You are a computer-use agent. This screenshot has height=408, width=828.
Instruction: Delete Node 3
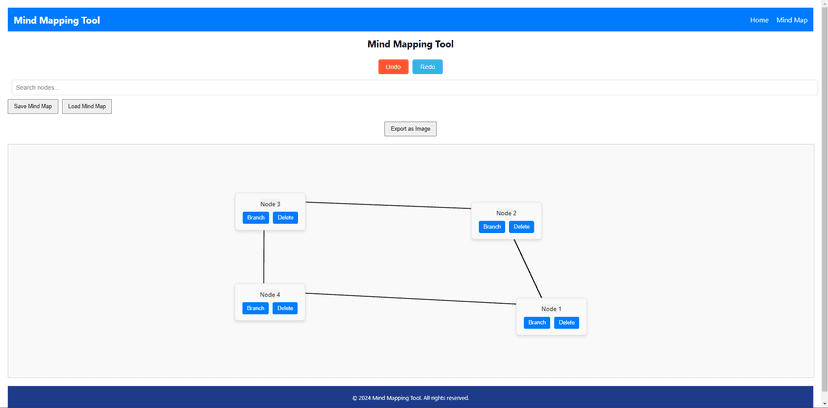coord(285,217)
